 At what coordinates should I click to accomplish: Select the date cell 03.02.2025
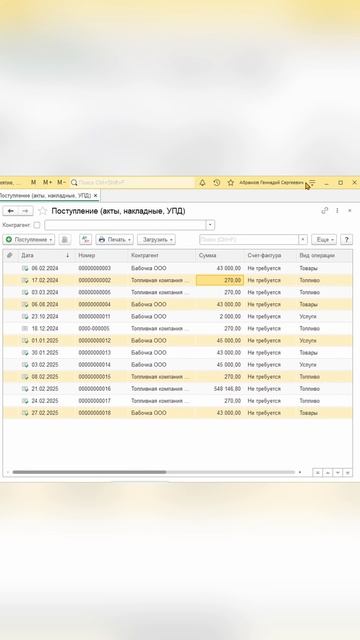tap(45, 364)
